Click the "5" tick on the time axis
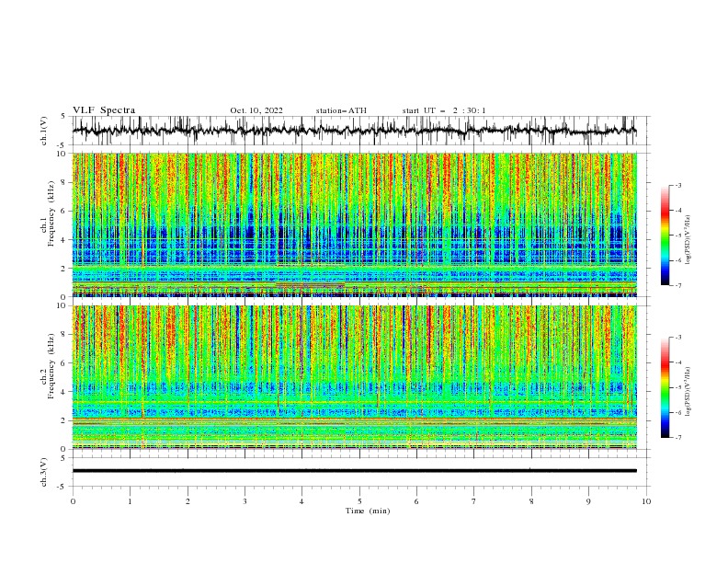 [x=359, y=501]
